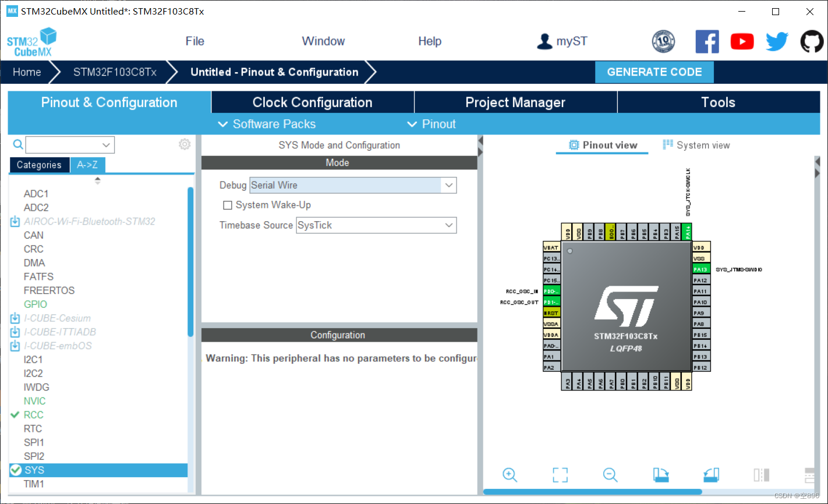Select ADC1 in the peripheral list
Image resolution: width=828 pixels, height=504 pixels.
(x=36, y=194)
